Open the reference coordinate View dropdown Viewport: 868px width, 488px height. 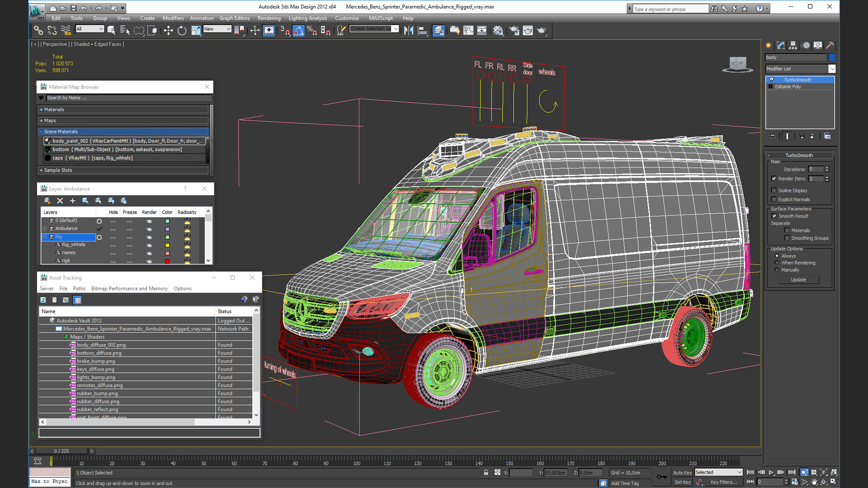click(217, 29)
